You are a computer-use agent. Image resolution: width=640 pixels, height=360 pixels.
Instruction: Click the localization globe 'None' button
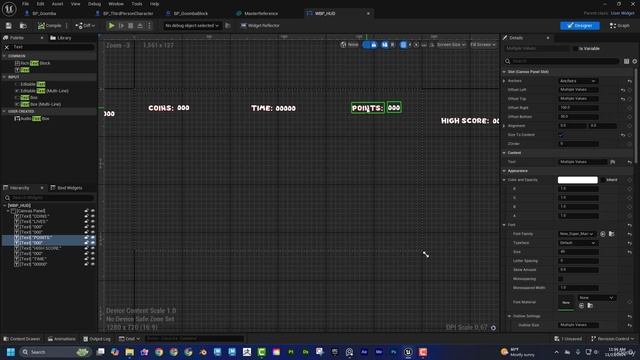pos(349,45)
